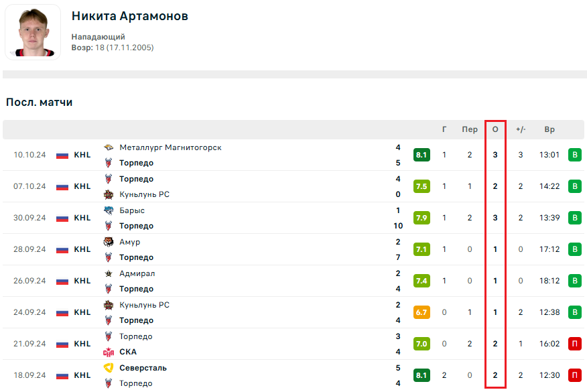The width and height of the screenshot is (587, 392).
Task: Click the orange 6.7 rating badge
Action: tap(421, 312)
